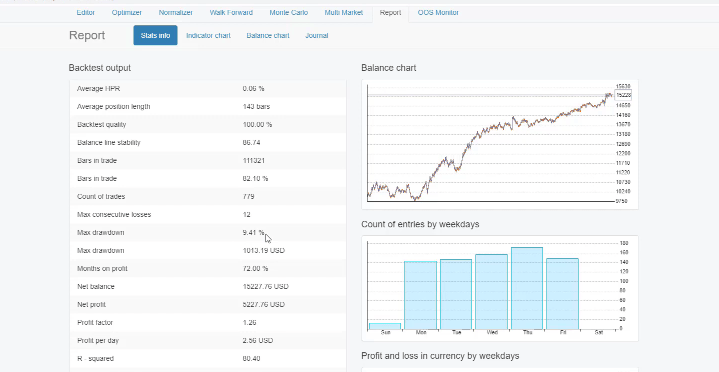Click the Stats info button
The height and width of the screenshot is (372, 719).
point(155,35)
